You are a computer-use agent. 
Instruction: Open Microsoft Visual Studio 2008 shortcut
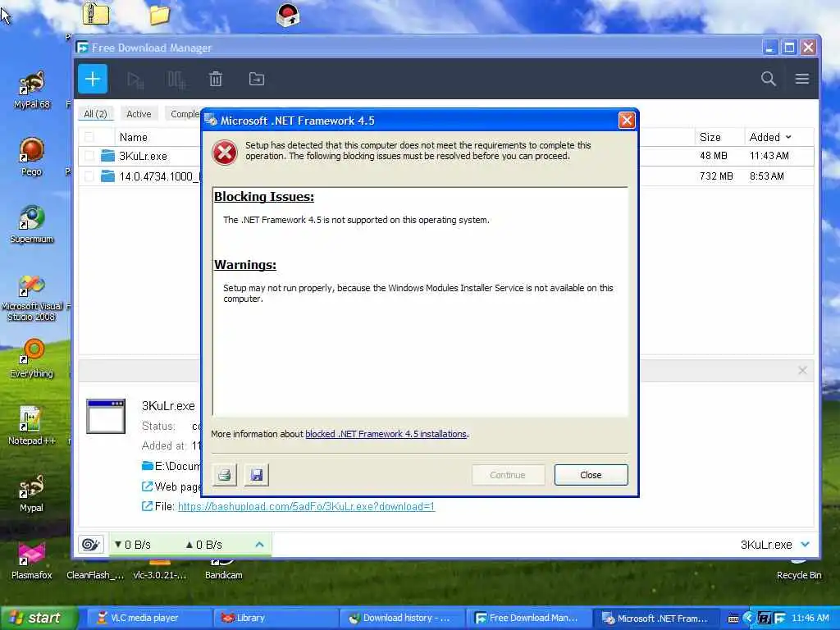coord(32,298)
